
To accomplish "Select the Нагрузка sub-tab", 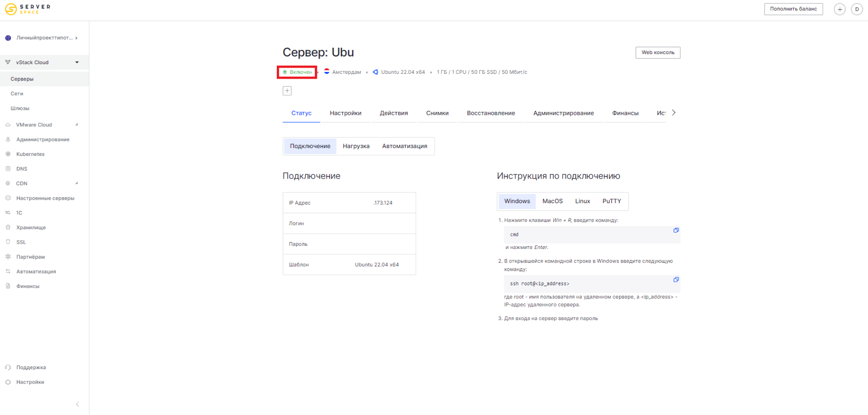I will [x=356, y=146].
